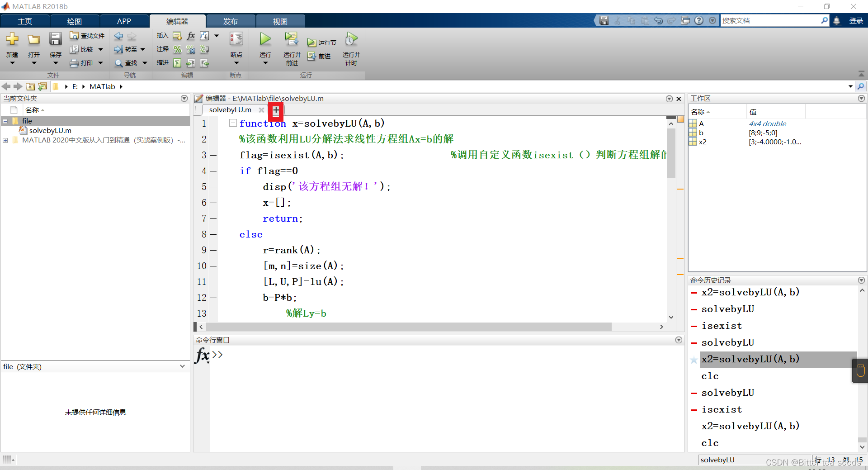Expand the MATLAB 2020 folder node
The image size is (868, 470).
(x=5, y=140)
